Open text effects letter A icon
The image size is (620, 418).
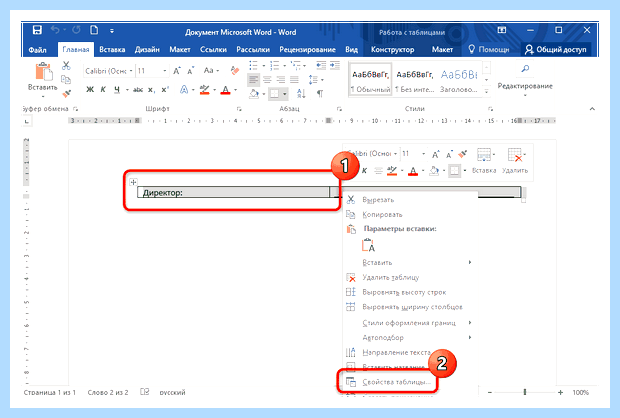[184, 90]
